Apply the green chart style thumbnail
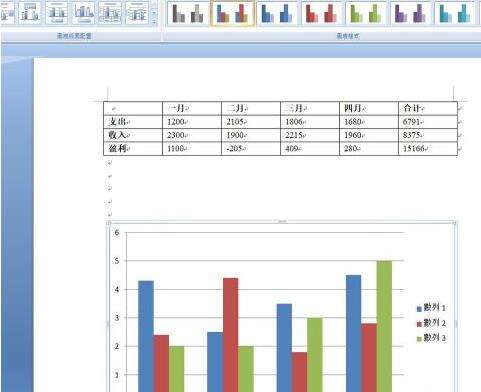This screenshot has width=481, height=392. point(366,14)
